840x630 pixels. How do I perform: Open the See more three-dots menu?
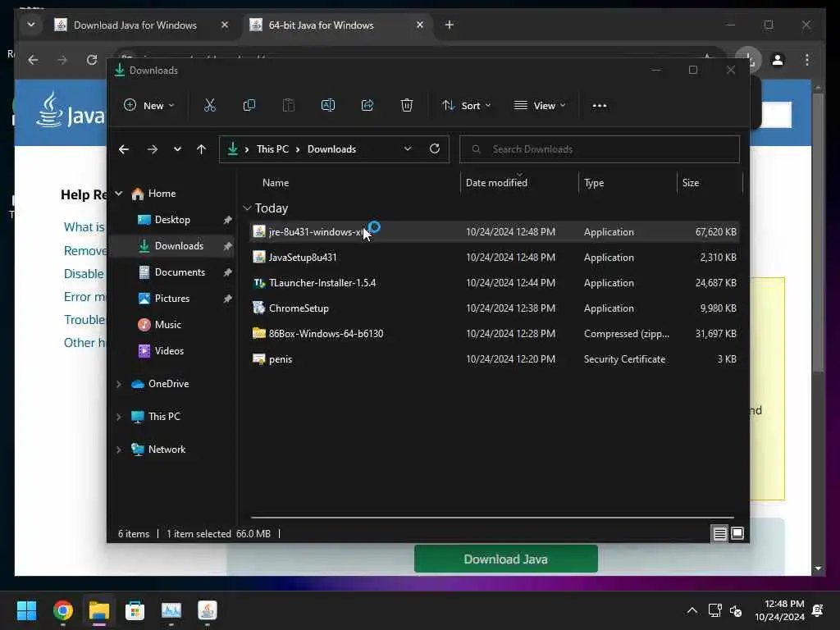tap(600, 106)
